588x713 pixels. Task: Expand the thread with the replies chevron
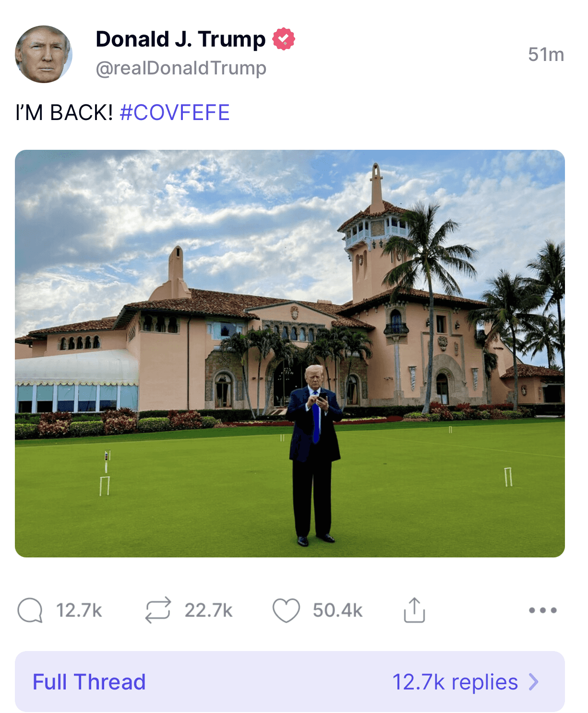[533, 681]
